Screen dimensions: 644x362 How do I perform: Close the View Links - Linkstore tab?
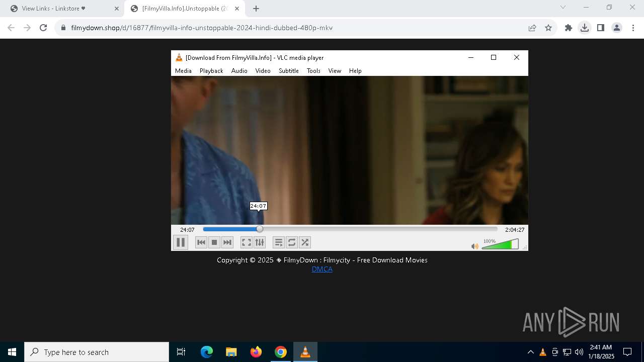pos(117,9)
